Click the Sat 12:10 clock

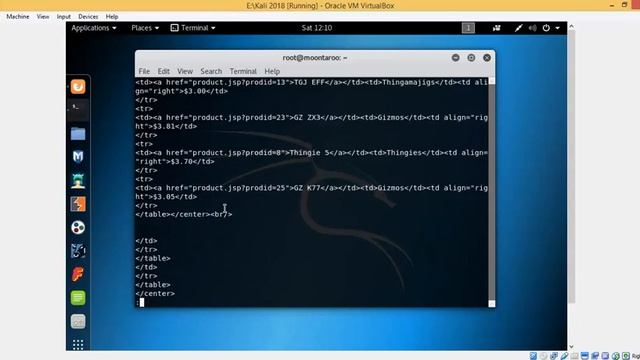[317, 28]
